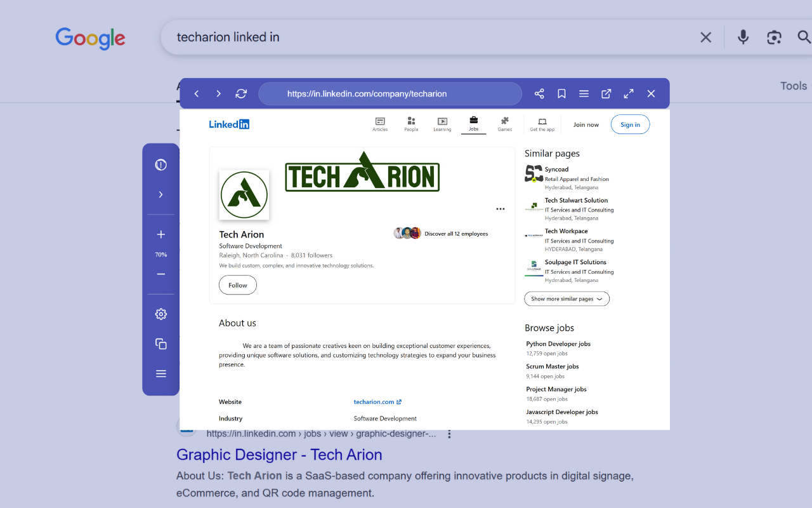The image size is (812, 508).
Task: Open LinkedIn Jobs tab
Action: 473,124
